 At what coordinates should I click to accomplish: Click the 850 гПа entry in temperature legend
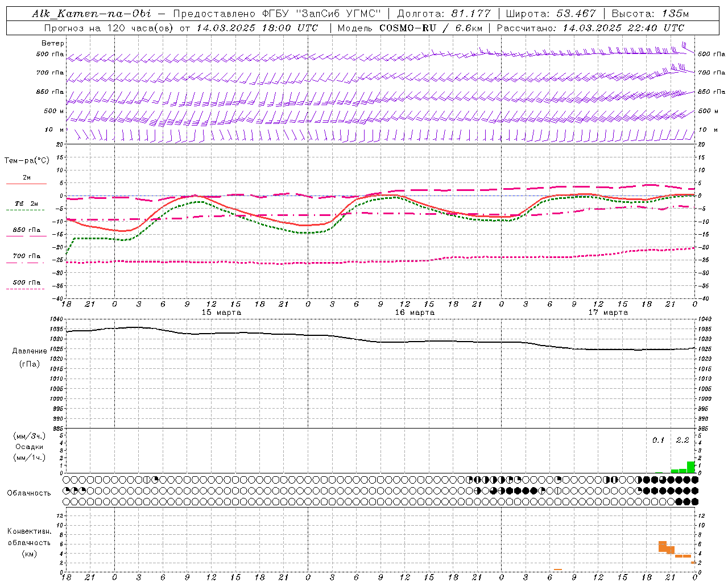click(x=26, y=230)
